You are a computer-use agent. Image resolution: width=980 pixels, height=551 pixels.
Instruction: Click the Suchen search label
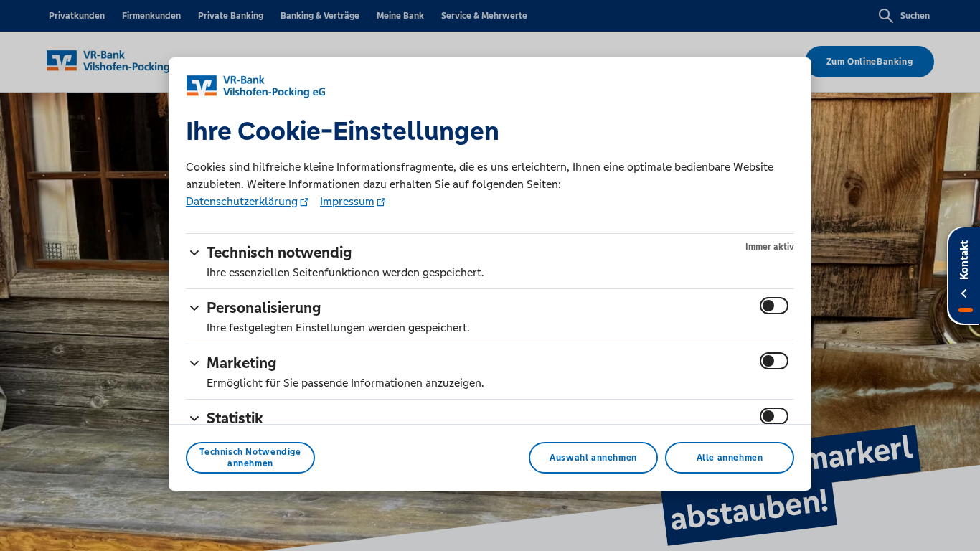pos(915,16)
